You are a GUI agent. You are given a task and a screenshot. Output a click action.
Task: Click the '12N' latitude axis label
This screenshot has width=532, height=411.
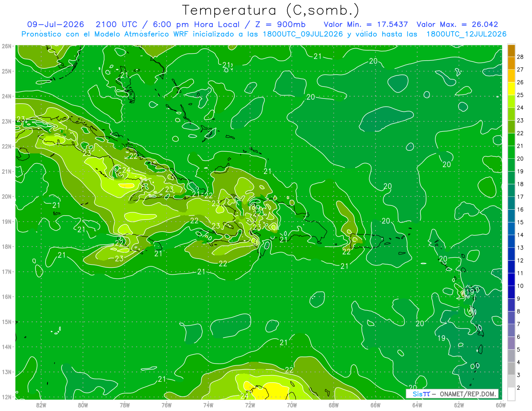[7, 397]
